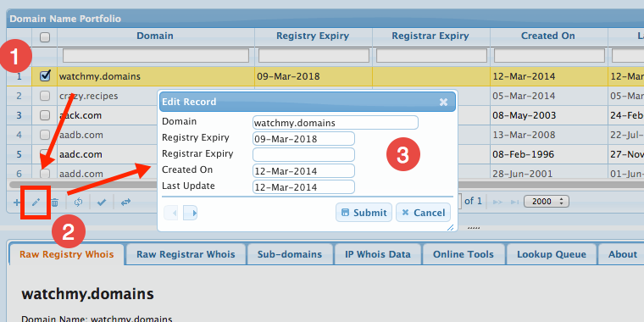The image size is (644, 322).
Task: Click the Last Update field in Edit Record
Action: tap(303, 187)
